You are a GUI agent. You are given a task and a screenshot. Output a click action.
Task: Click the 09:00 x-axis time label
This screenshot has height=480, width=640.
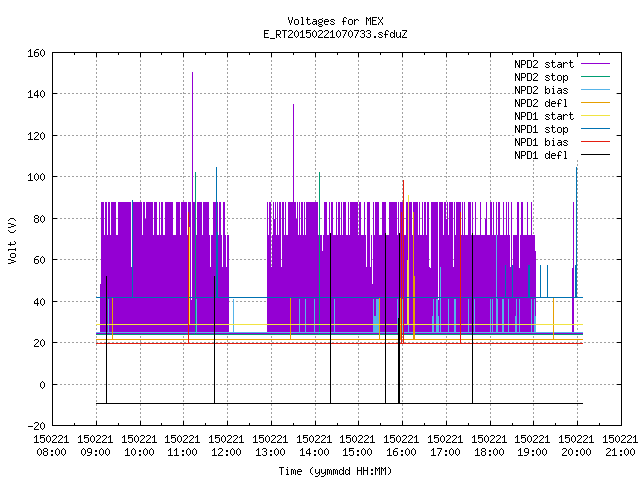[x=95, y=452]
